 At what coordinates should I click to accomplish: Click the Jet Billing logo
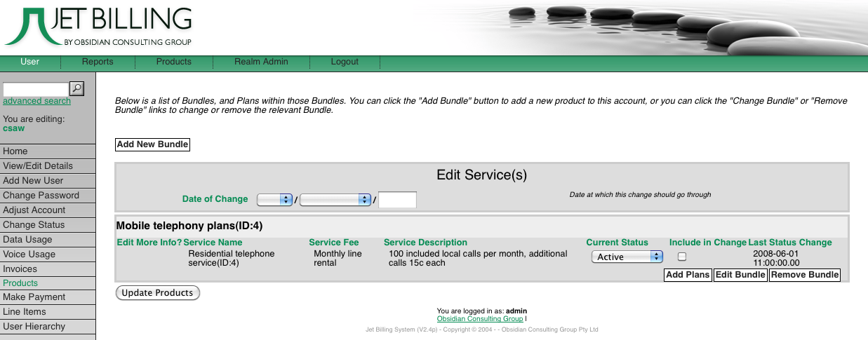pos(98,27)
